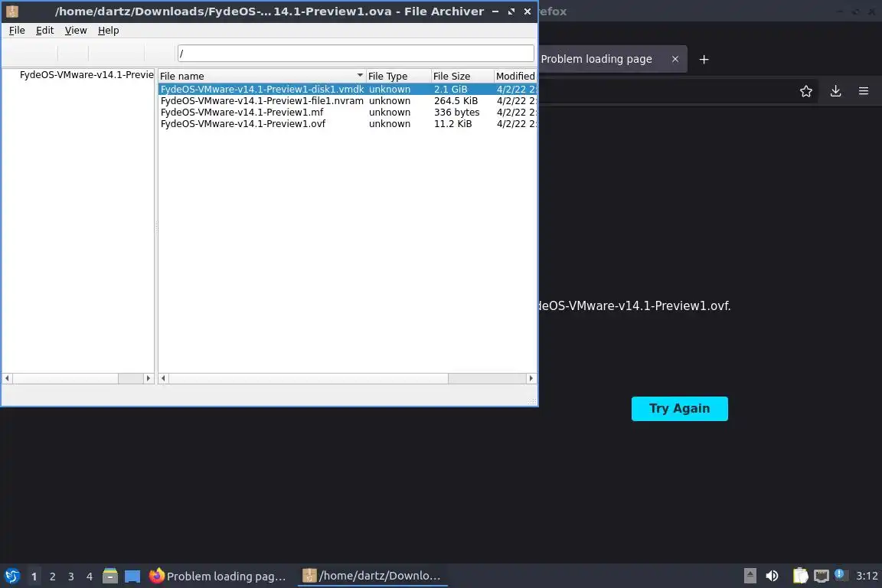This screenshot has height=588, width=882.
Task: Click the 264.5 KiB file size cell
Action: pyautogui.click(x=456, y=101)
